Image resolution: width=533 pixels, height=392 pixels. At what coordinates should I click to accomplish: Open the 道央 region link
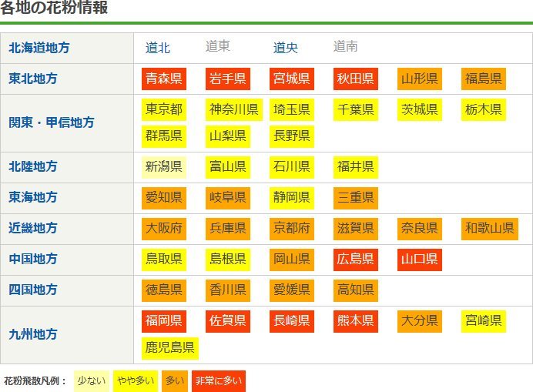(286, 48)
